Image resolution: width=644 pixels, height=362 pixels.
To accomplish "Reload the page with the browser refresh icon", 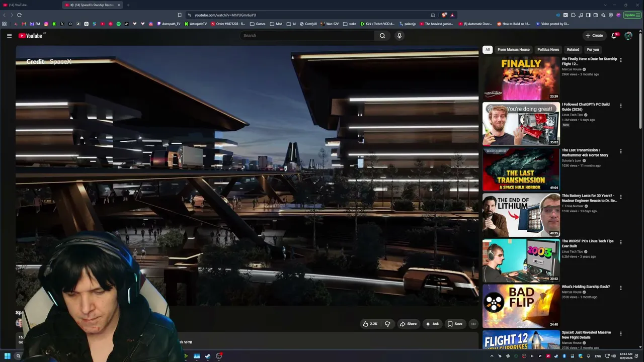I will [x=19, y=15].
